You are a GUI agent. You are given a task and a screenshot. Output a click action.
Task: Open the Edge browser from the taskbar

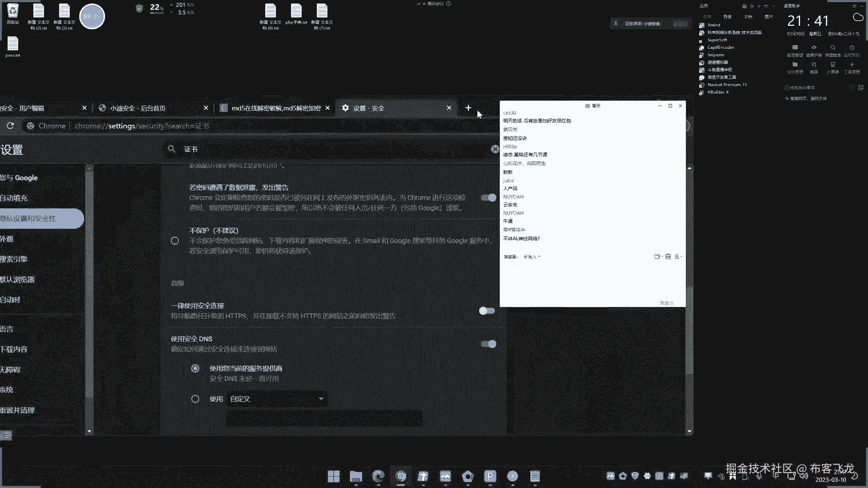pos(378,476)
